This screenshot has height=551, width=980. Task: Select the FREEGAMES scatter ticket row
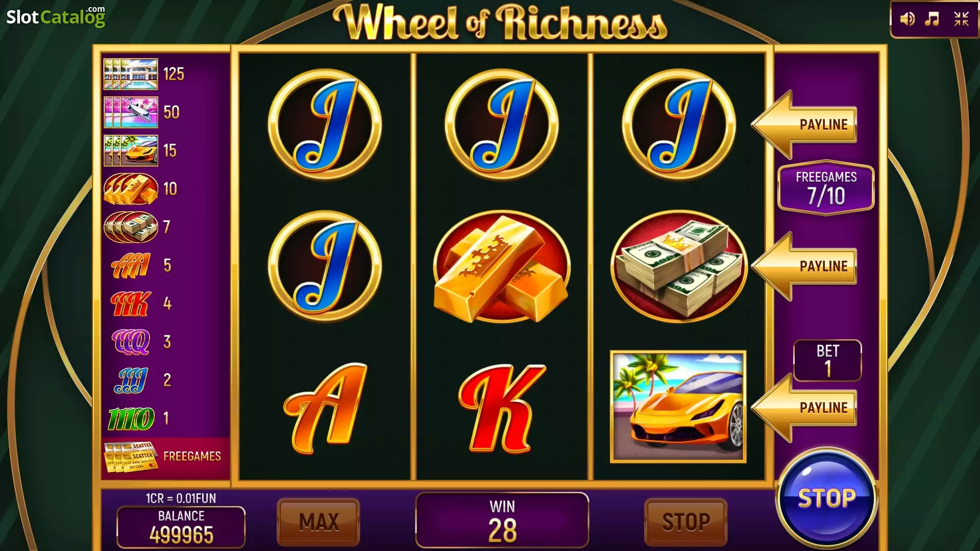(x=165, y=457)
